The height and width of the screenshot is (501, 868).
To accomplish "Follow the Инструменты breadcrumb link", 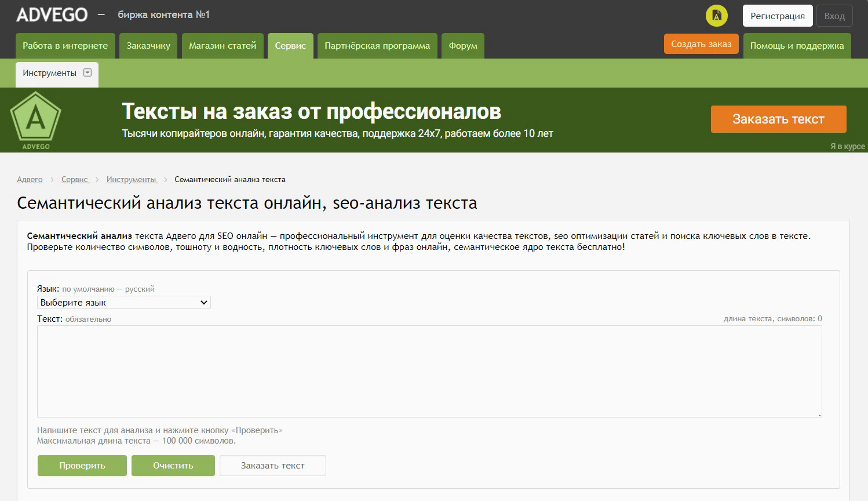I will [x=132, y=179].
